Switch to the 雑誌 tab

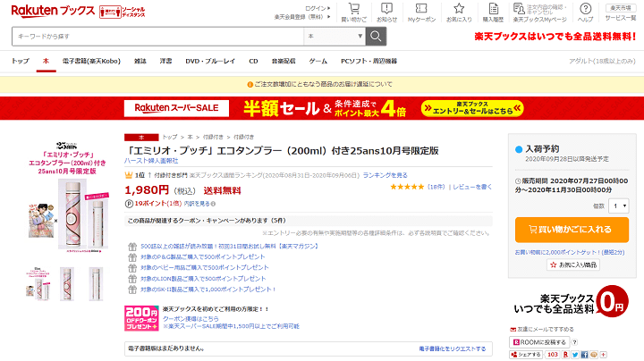pos(140,61)
